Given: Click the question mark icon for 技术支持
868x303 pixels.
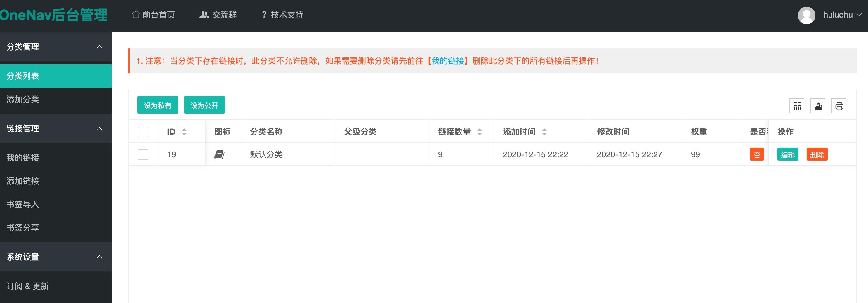Looking at the screenshot, I should pyautogui.click(x=264, y=15).
